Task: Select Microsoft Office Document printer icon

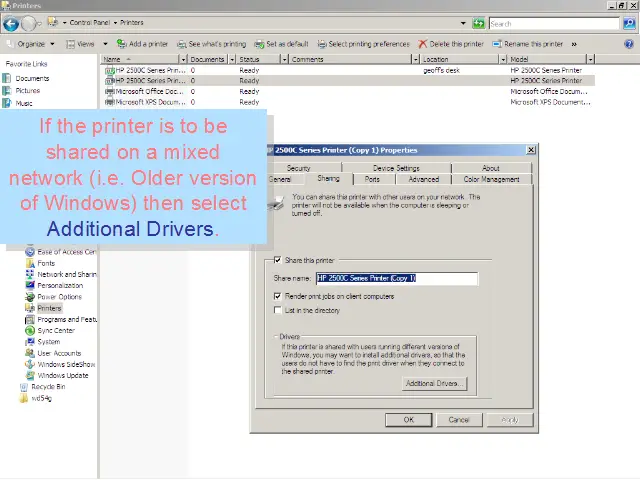Action: [x=109, y=91]
